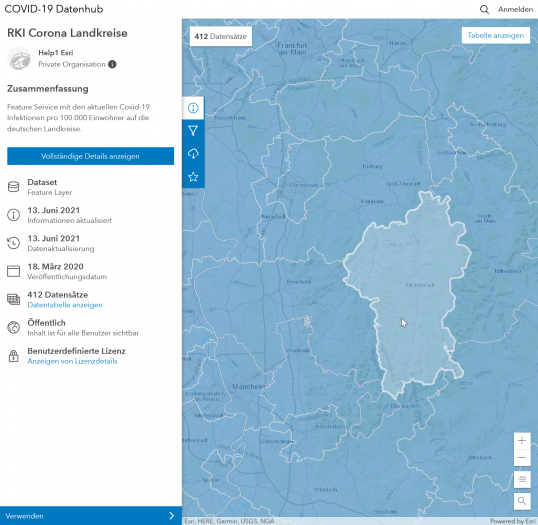
Task: Expand the Verwenden bar chevron
Action: [172, 516]
